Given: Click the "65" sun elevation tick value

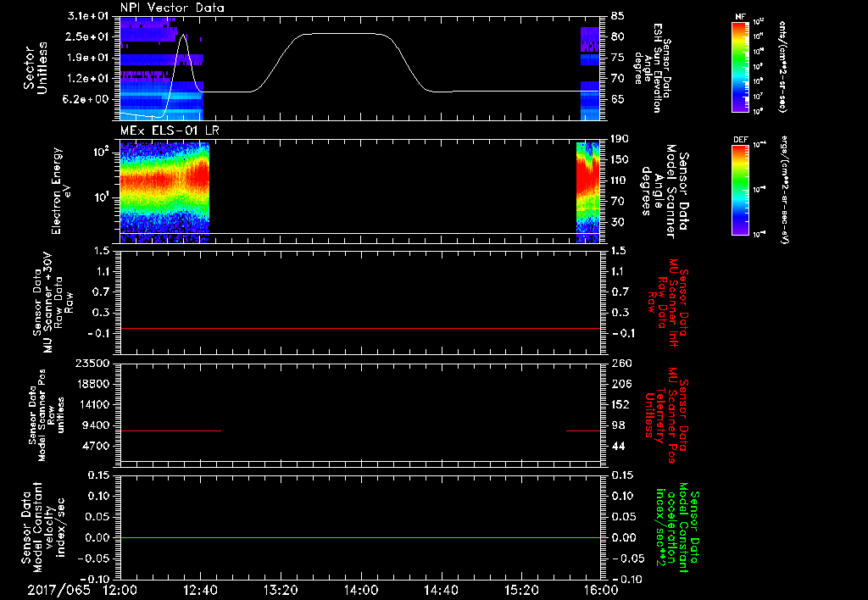Looking at the screenshot, I should [618, 99].
